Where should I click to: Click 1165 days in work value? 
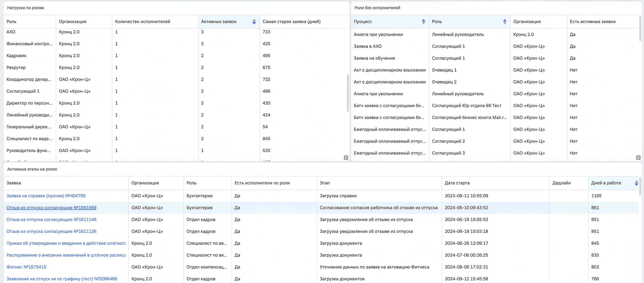(x=596, y=196)
